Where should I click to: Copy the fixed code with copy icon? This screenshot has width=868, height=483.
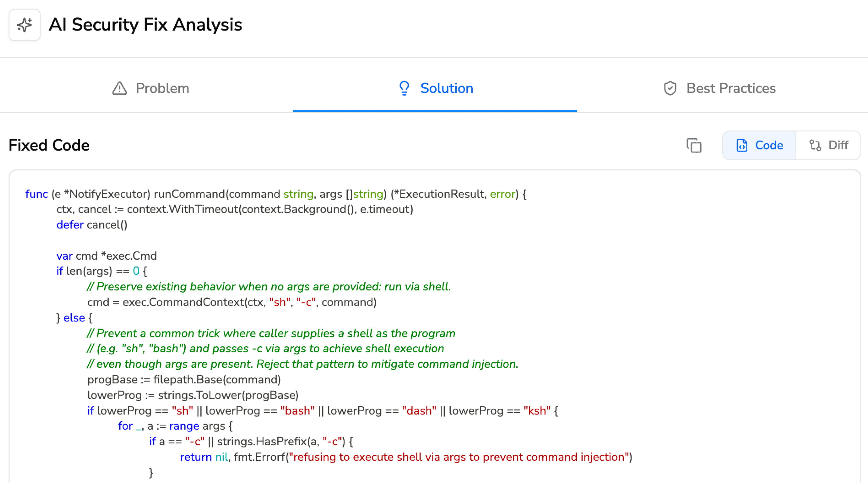[x=694, y=146]
